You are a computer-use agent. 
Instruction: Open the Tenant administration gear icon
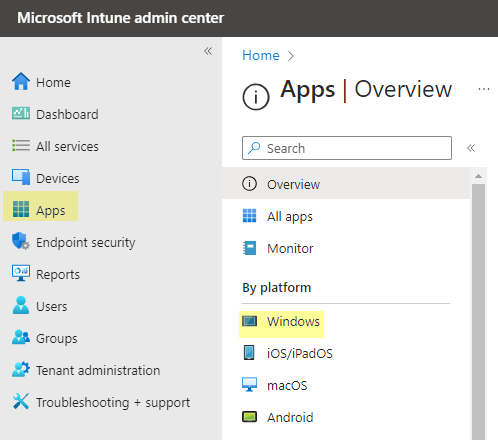point(21,369)
